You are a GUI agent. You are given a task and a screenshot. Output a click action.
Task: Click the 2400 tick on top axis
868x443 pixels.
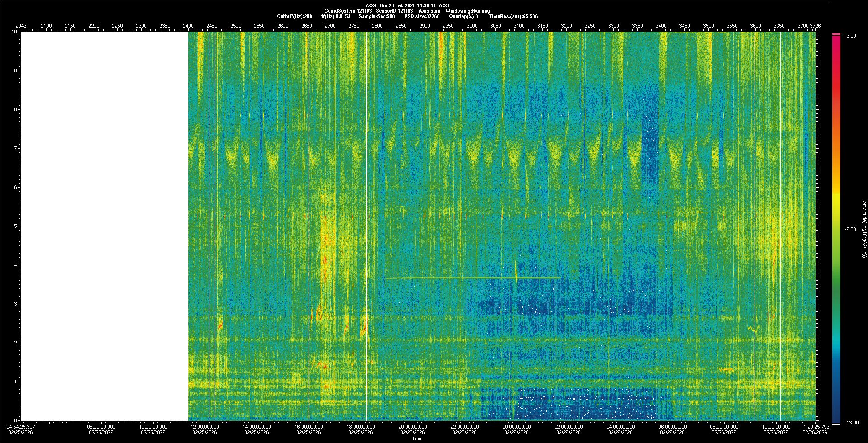(188, 26)
